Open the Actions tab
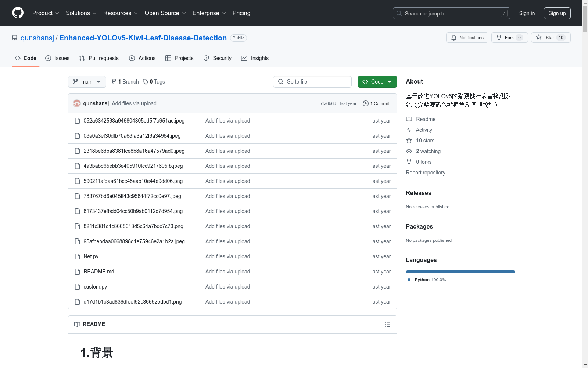Image resolution: width=588 pixels, height=368 pixels. (142, 58)
